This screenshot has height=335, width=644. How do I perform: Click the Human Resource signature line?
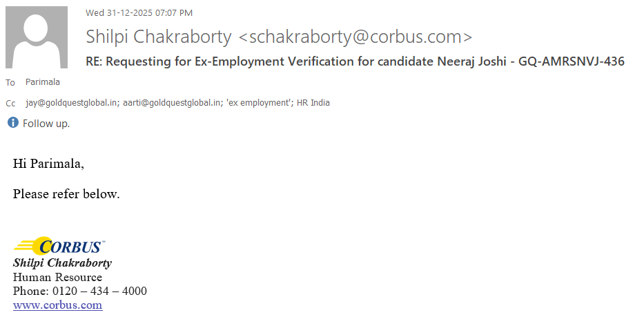pos(57,278)
